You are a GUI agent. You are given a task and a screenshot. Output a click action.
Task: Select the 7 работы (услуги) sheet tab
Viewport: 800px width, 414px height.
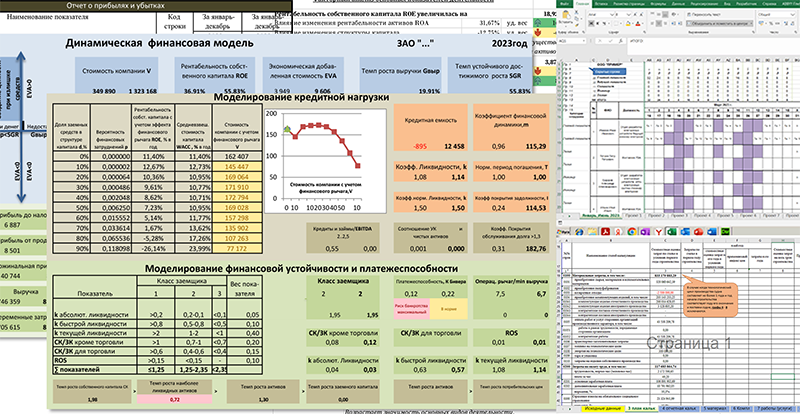(x=775, y=408)
